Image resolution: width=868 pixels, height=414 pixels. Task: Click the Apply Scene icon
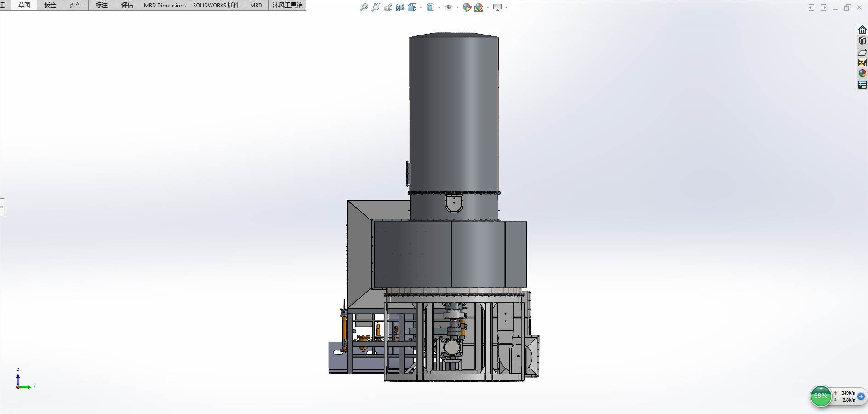pyautogui.click(x=479, y=7)
